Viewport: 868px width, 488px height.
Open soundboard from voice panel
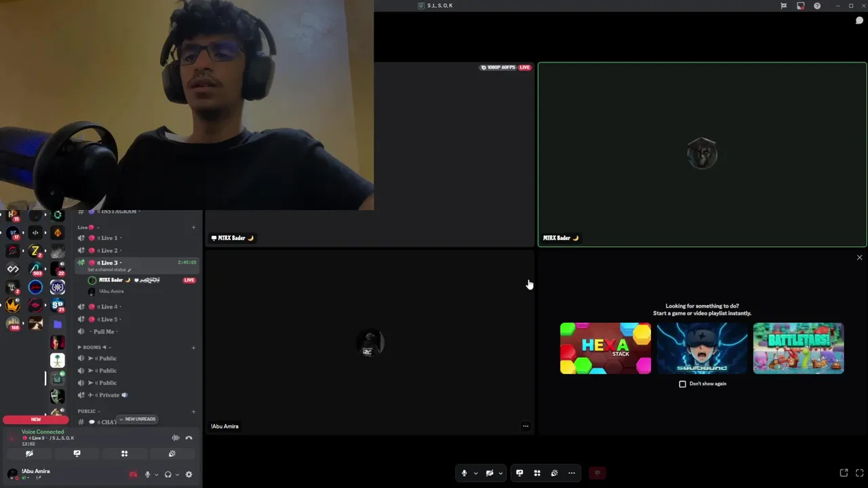coord(172,453)
